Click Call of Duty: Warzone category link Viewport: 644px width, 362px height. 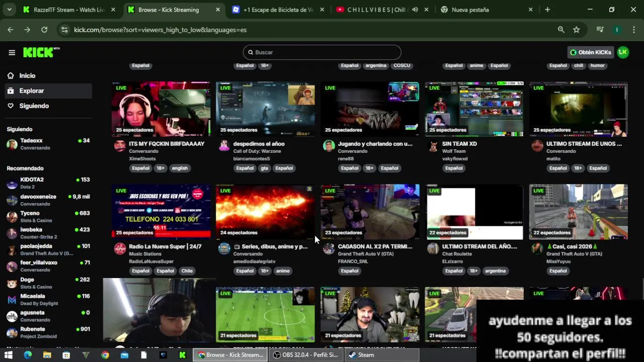point(257,151)
